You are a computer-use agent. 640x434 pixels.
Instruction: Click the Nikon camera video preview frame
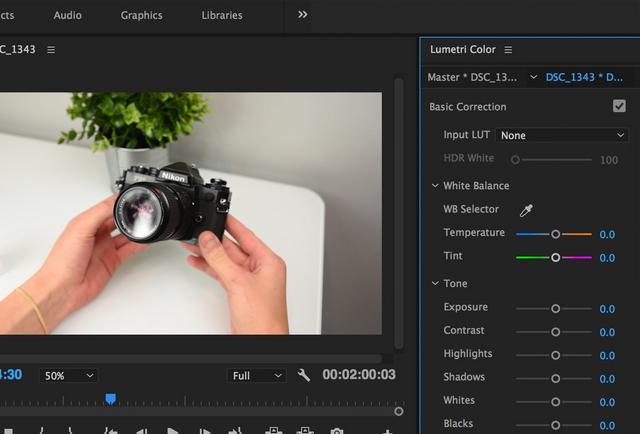tap(191, 213)
